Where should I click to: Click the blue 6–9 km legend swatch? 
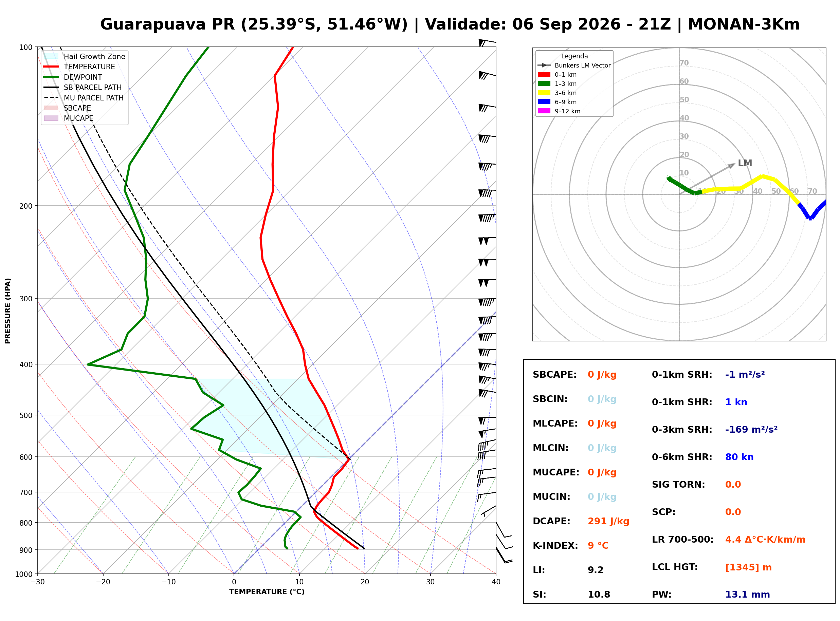point(544,102)
